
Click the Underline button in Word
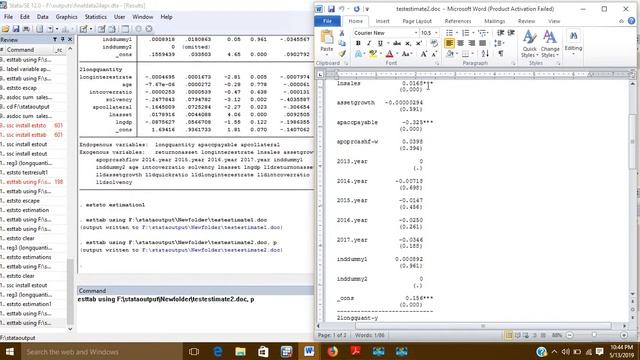click(x=380, y=43)
